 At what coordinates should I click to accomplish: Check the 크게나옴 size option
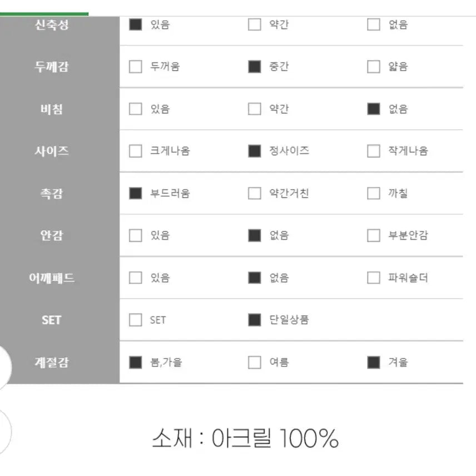135,151
